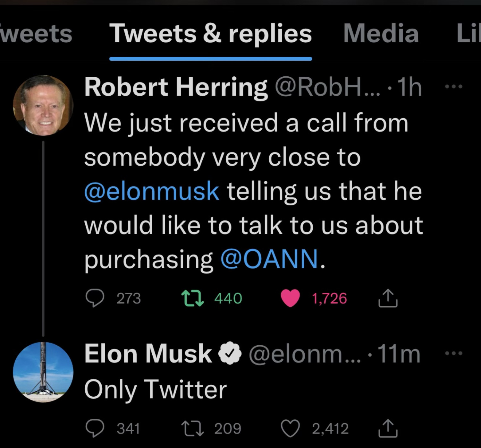Share Elon Musk's "Only Twitter" tweet
Image resolution: width=481 pixels, height=448 pixels.
click(388, 428)
